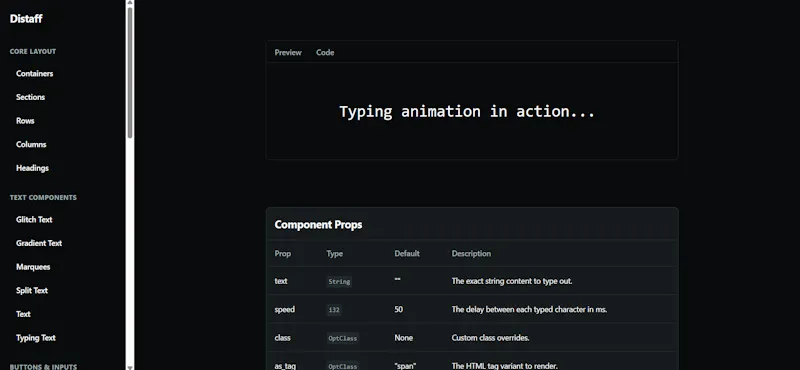This screenshot has width=800, height=370.
Task: Open Typing Text sidebar item
Action: pyautogui.click(x=36, y=338)
